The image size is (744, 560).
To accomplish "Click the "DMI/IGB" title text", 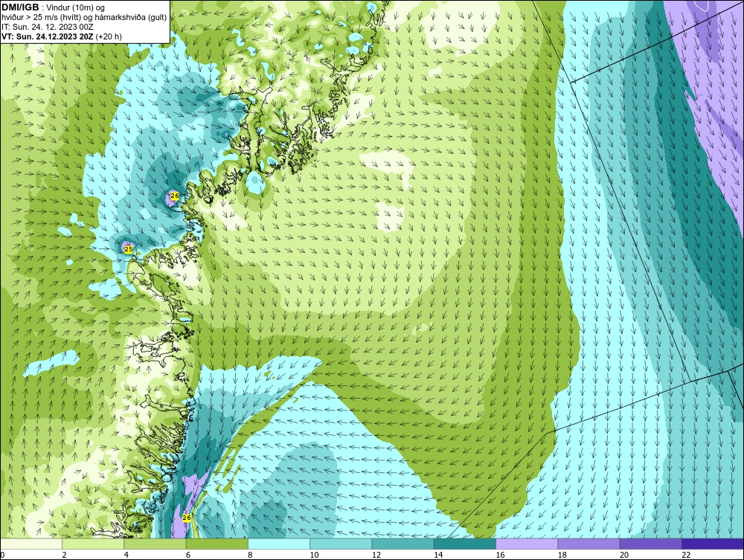I will [20, 7].
